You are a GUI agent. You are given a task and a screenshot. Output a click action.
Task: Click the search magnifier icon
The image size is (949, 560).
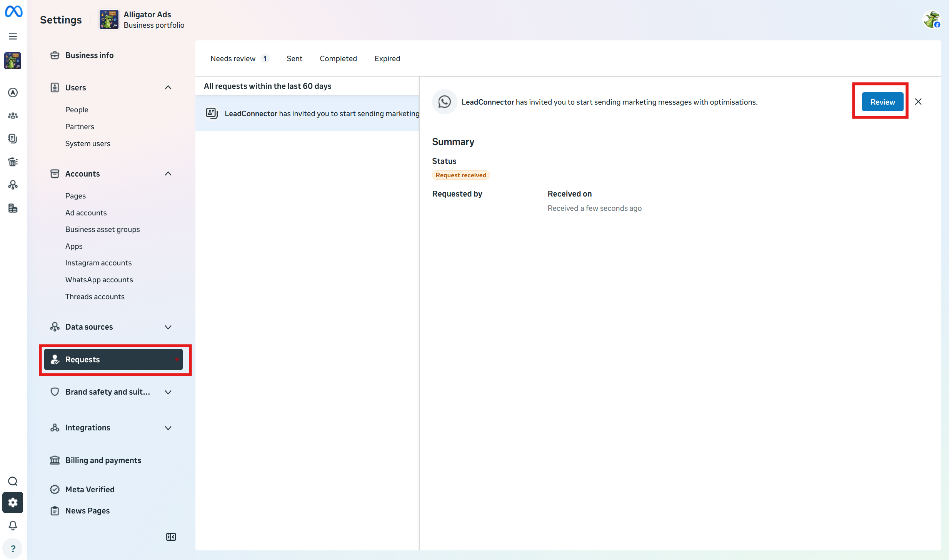click(13, 481)
